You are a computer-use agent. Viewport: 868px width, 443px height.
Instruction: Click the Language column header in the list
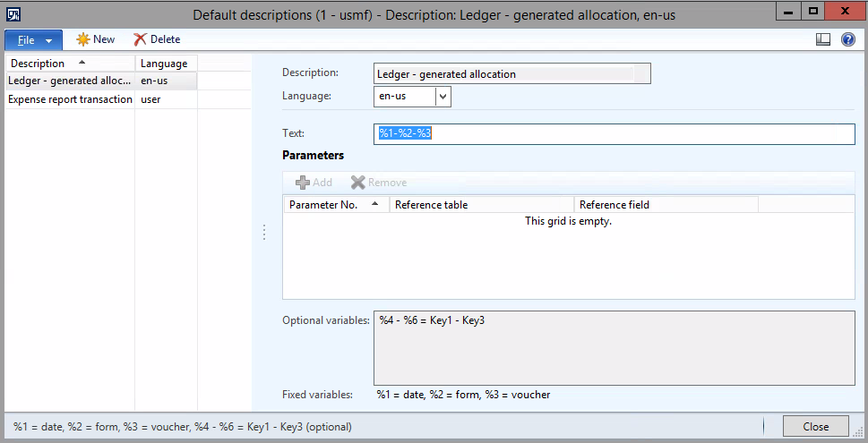165,64
